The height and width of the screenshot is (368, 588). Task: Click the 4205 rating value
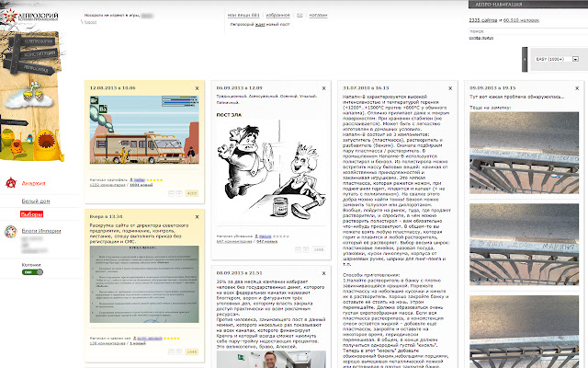point(192,193)
